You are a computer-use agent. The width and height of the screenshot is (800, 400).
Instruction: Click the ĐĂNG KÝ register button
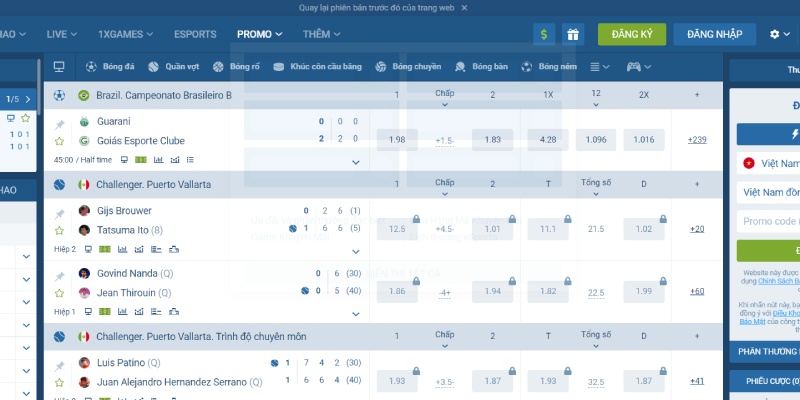pos(631,34)
